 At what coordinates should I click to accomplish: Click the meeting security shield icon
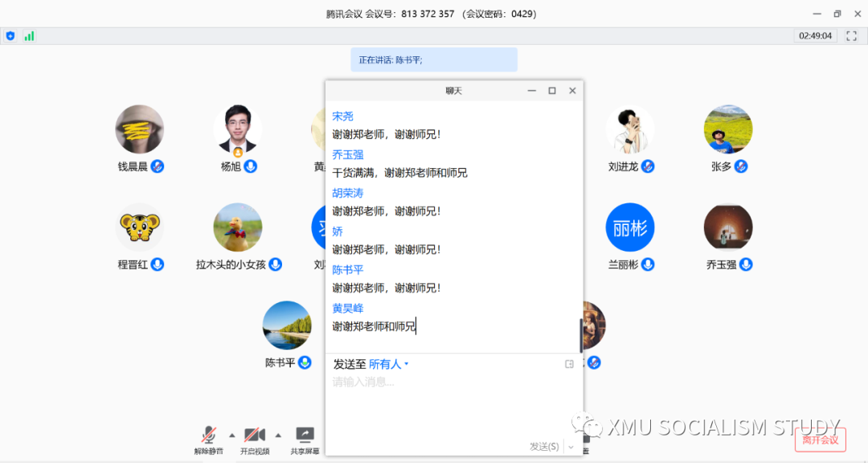pos(10,36)
